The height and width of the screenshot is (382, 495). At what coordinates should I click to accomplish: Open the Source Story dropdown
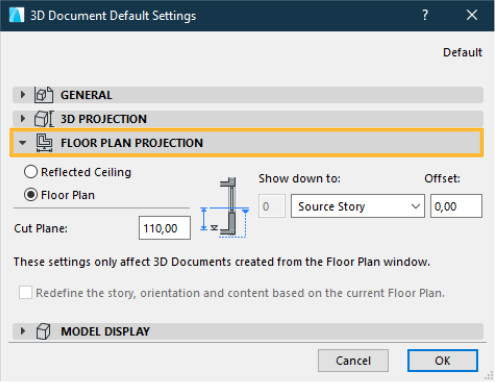click(x=358, y=206)
